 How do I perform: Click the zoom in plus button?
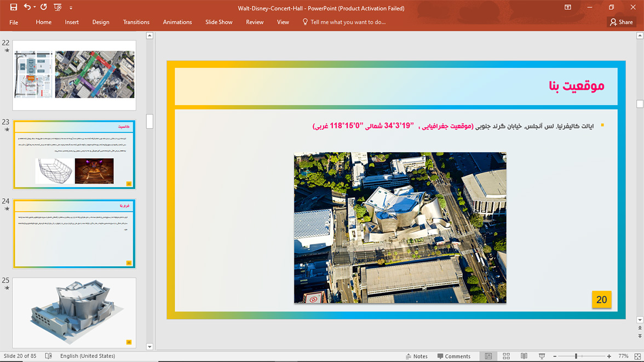[x=609, y=356]
